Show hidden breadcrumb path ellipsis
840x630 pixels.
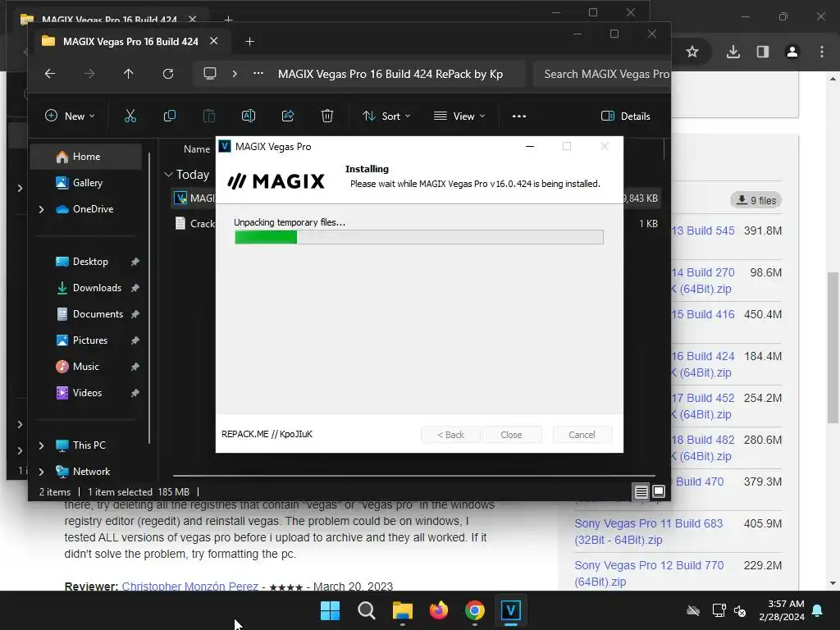[258, 73]
